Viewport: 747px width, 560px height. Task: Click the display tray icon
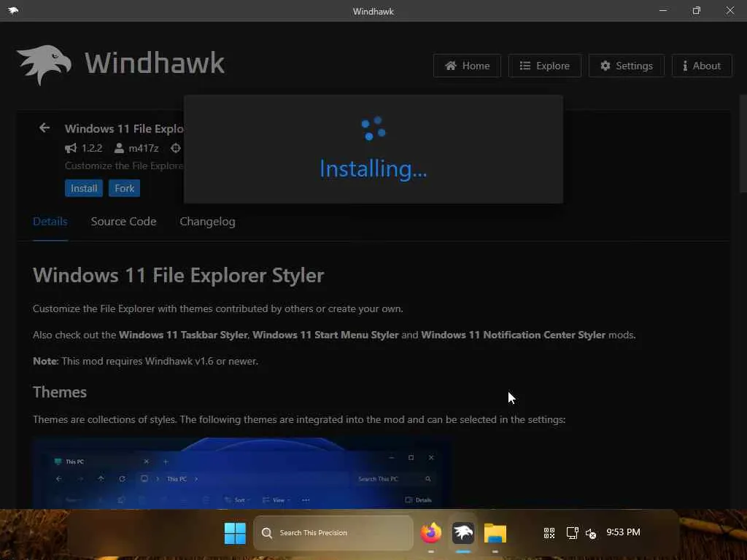(x=572, y=533)
